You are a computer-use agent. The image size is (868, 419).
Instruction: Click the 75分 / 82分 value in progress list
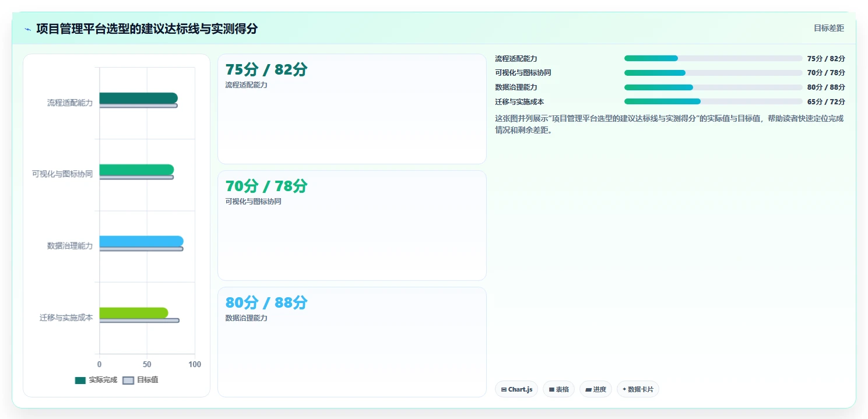[826, 58]
